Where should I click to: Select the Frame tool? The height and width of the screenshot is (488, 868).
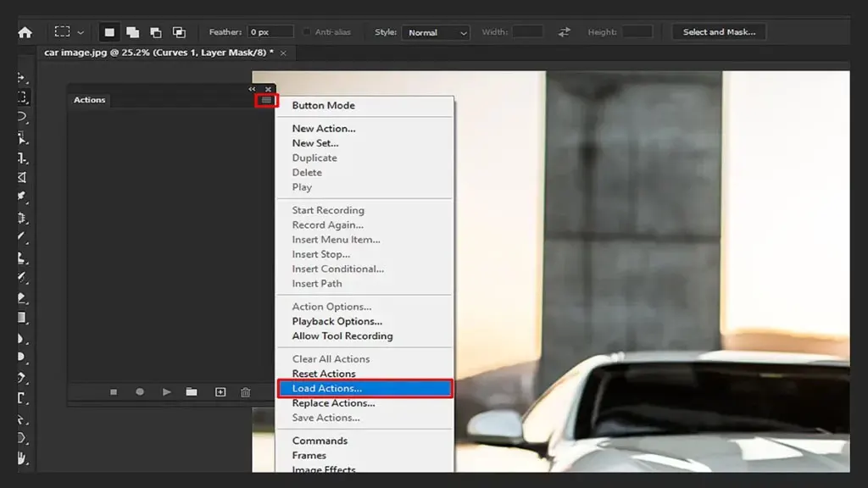pos(22,178)
